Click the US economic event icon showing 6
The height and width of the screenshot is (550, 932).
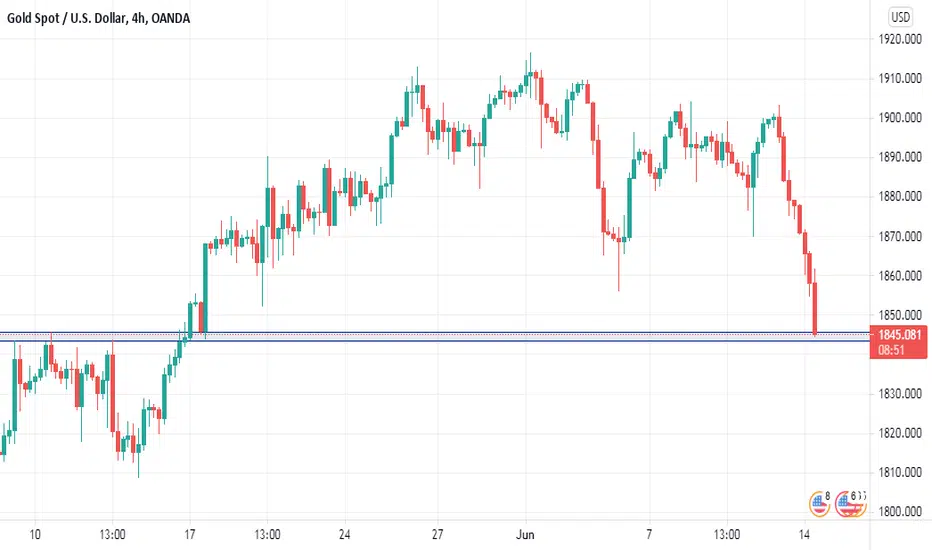pyautogui.click(x=850, y=504)
